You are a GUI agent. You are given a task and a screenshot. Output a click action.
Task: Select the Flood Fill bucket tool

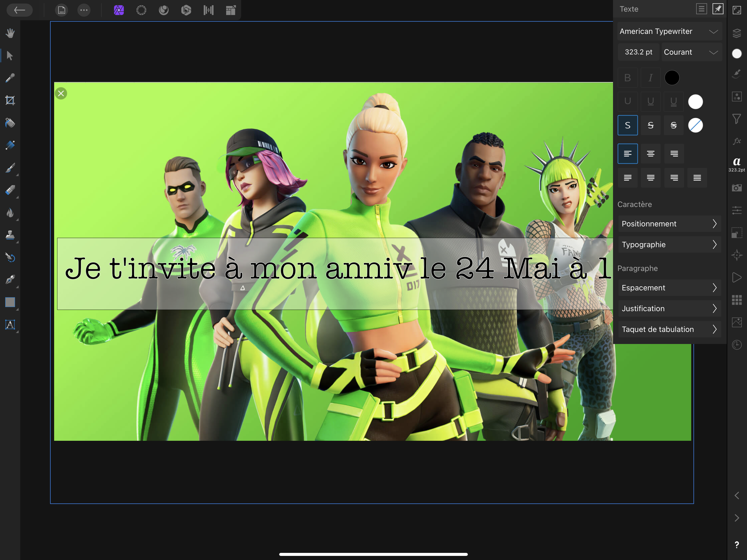click(10, 122)
